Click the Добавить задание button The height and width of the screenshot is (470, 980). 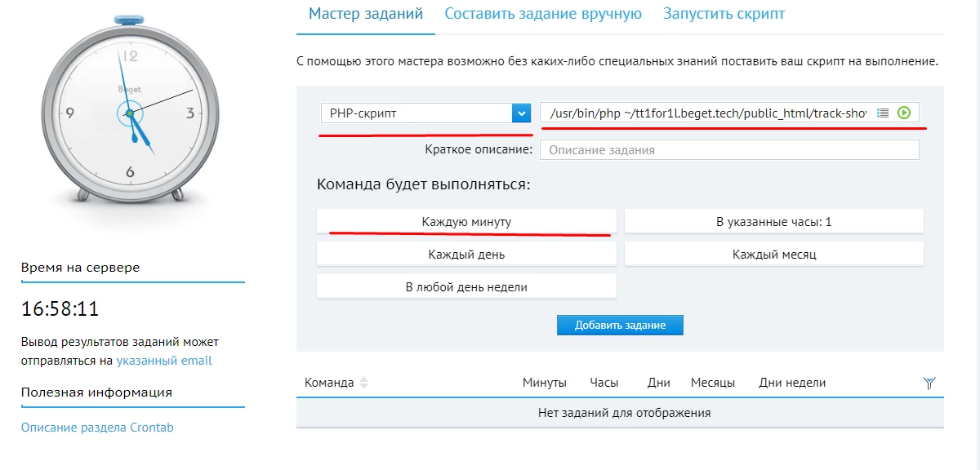(x=620, y=325)
